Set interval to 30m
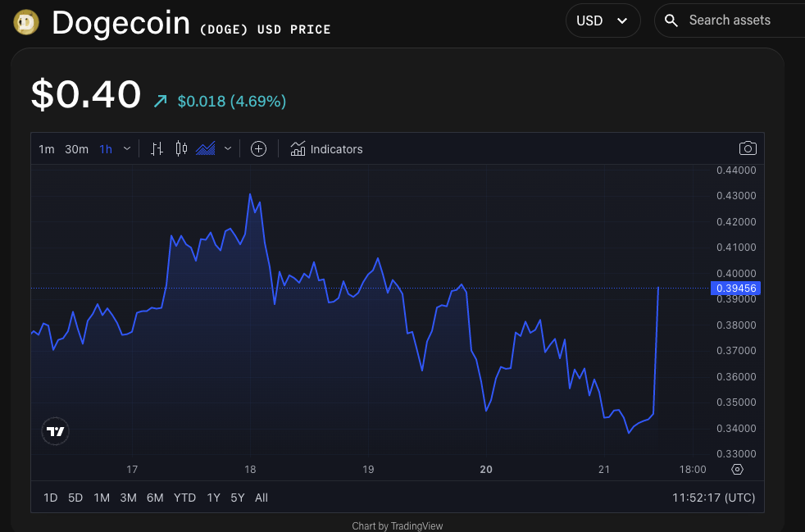Image resolution: width=805 pixels, height=532 pixels. [x=76, y=149]
